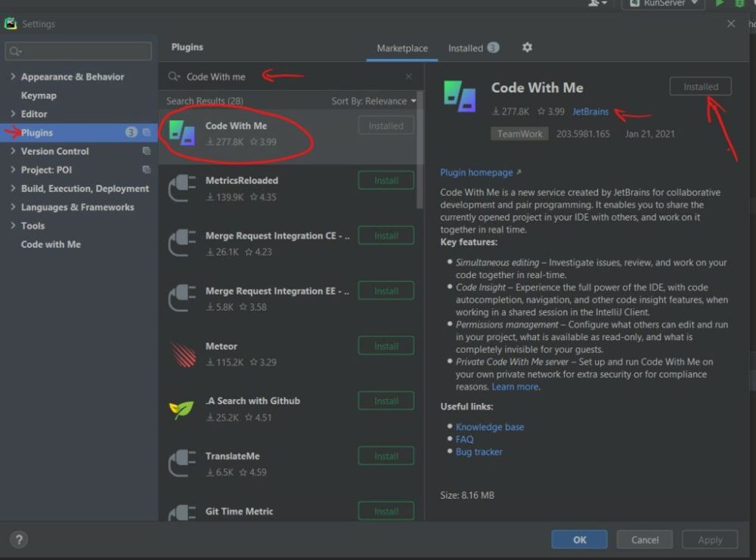Close the Settings dialog
This screenshot has width=756, height=560.
pyautogui.click(x=731, y=23)
